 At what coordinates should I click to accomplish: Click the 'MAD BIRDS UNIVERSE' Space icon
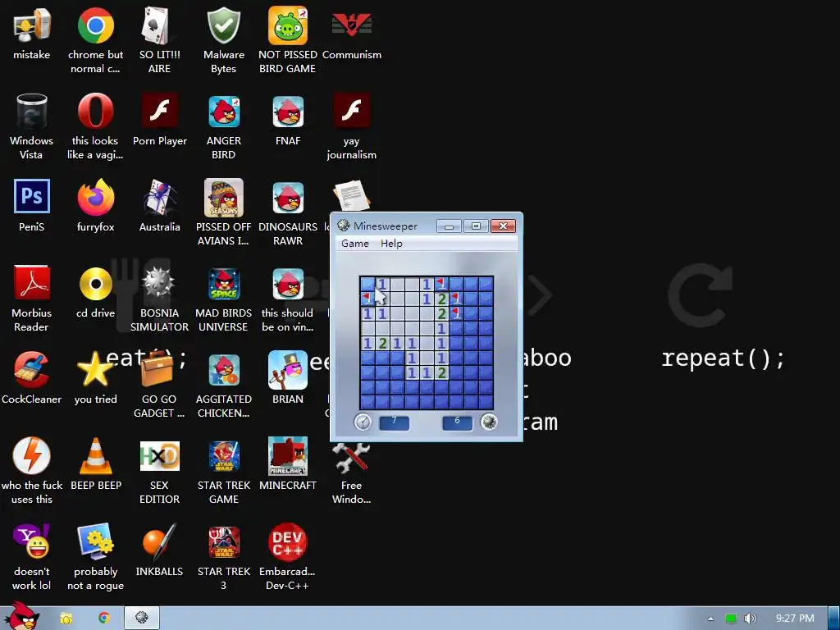pos(223,283)
